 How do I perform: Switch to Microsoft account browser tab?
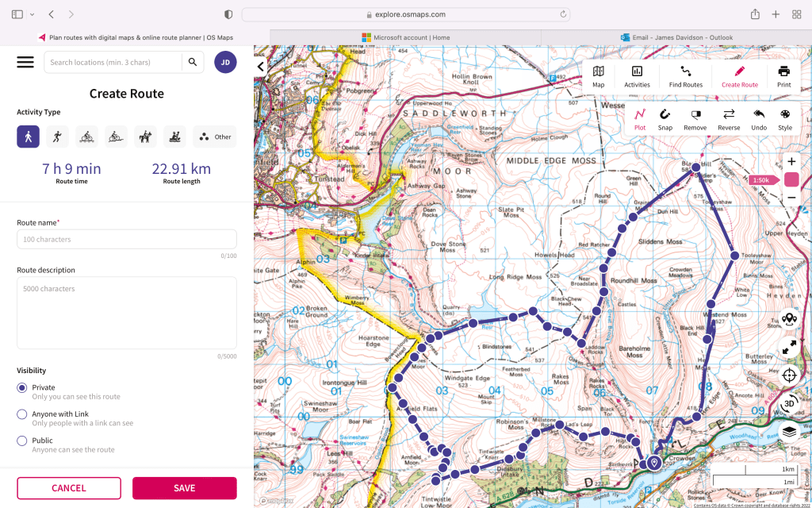click(405, 37)
